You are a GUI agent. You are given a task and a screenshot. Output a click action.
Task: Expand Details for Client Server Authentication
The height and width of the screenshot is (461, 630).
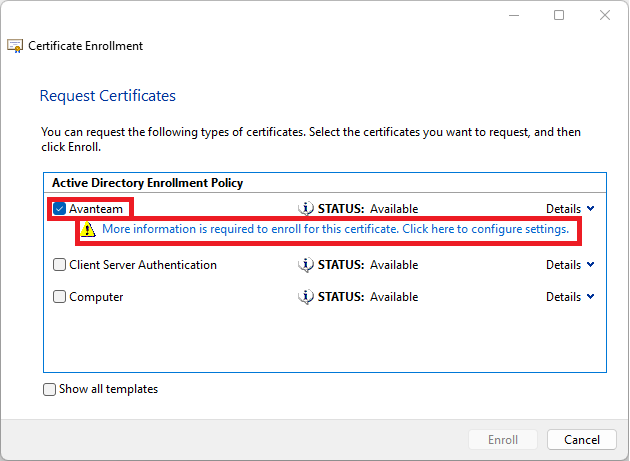click(570, 265)
